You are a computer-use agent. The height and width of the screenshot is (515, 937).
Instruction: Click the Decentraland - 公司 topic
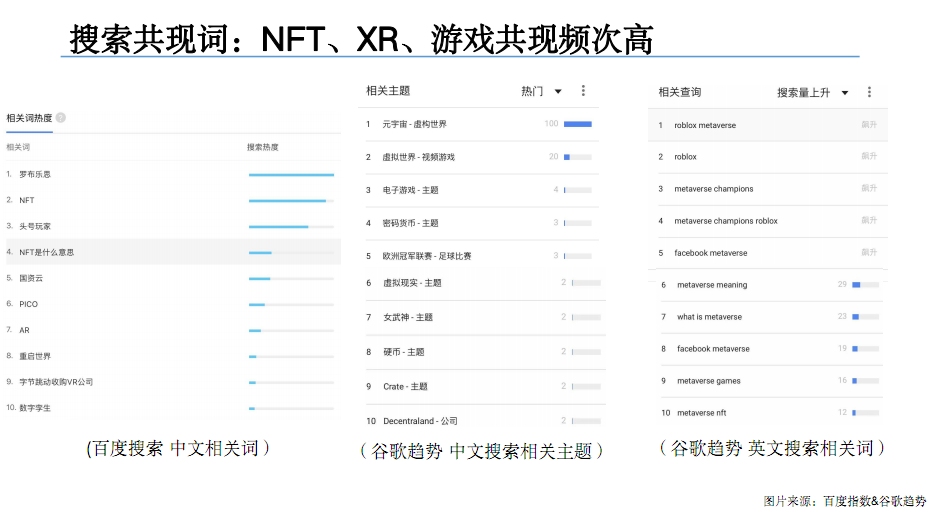(420, 421)
